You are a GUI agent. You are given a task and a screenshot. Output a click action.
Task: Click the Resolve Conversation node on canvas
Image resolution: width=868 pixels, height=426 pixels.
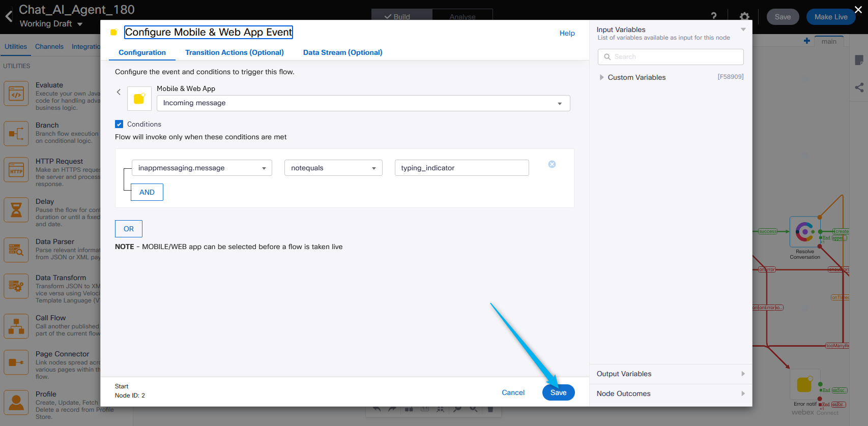(x=804, y=232)
